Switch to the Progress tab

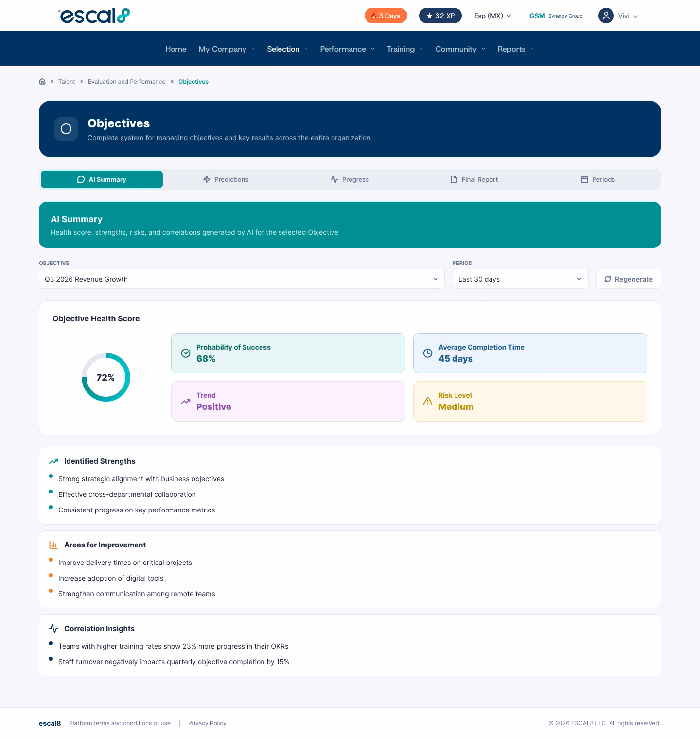click(x=350, y=179)
